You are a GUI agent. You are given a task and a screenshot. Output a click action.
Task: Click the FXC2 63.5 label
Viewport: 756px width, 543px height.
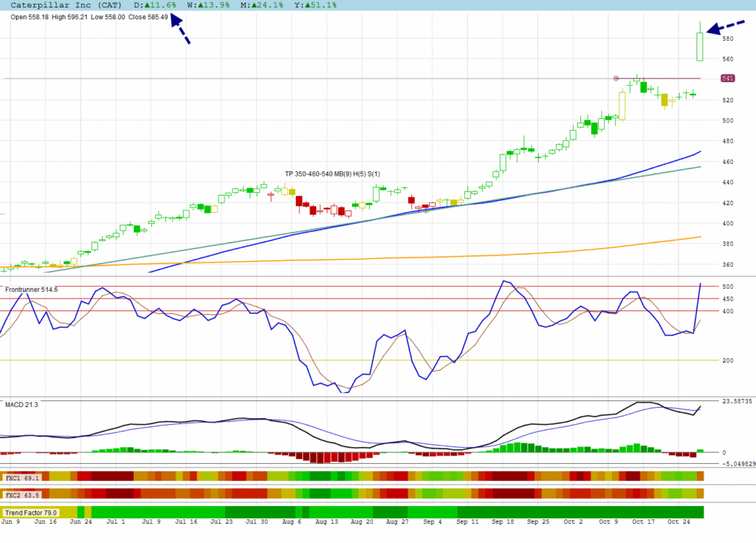[x=22, y=493]
